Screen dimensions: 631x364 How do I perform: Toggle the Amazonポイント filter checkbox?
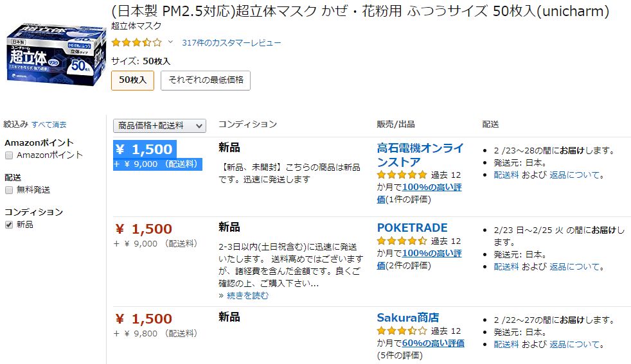[x=9, y=155]
